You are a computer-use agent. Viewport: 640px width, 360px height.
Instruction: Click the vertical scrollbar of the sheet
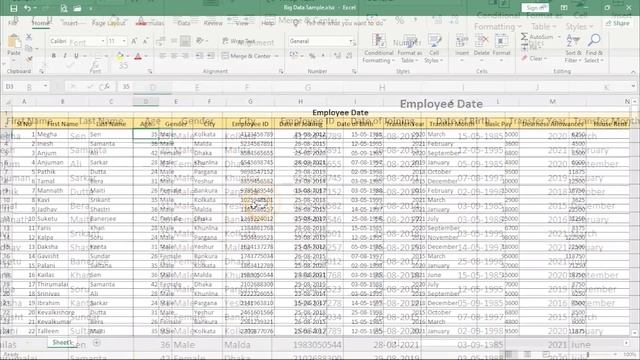pyautogui.click(x=634, y=216)
